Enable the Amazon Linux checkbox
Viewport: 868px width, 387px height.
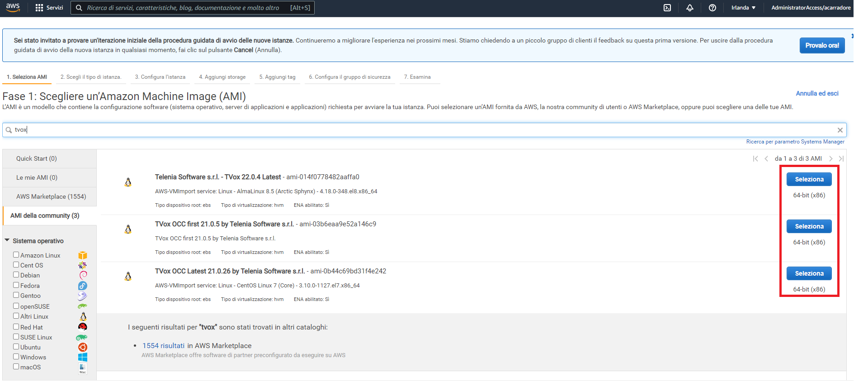16,255
